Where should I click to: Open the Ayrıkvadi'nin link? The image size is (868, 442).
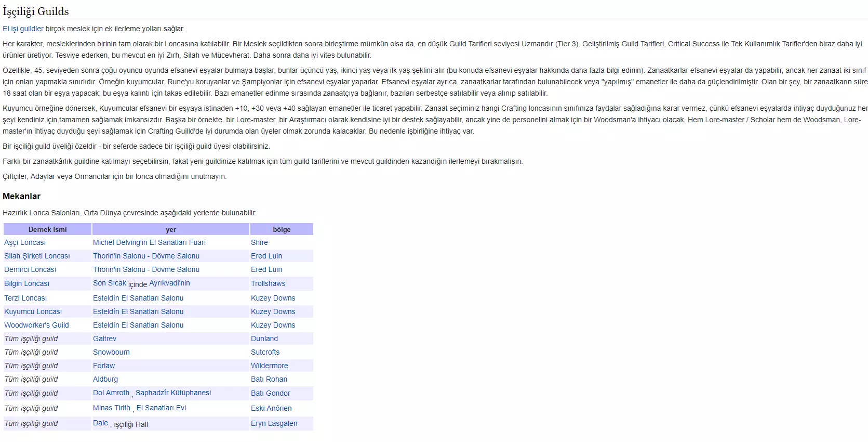(169, 283)
